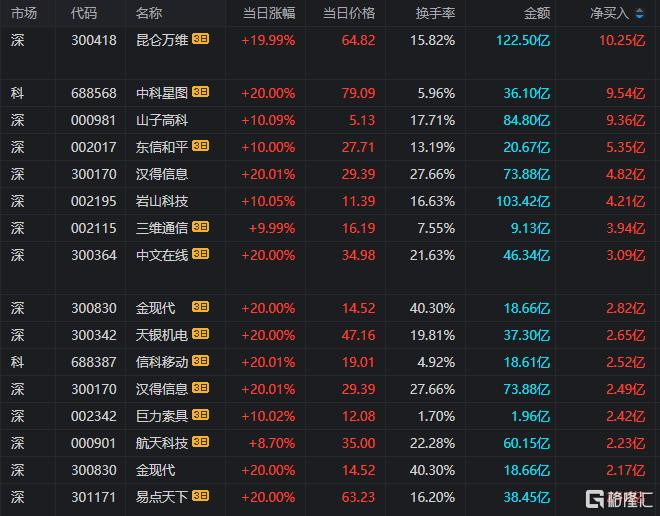Open the 岩山科技 stock name link

[162, 201]
